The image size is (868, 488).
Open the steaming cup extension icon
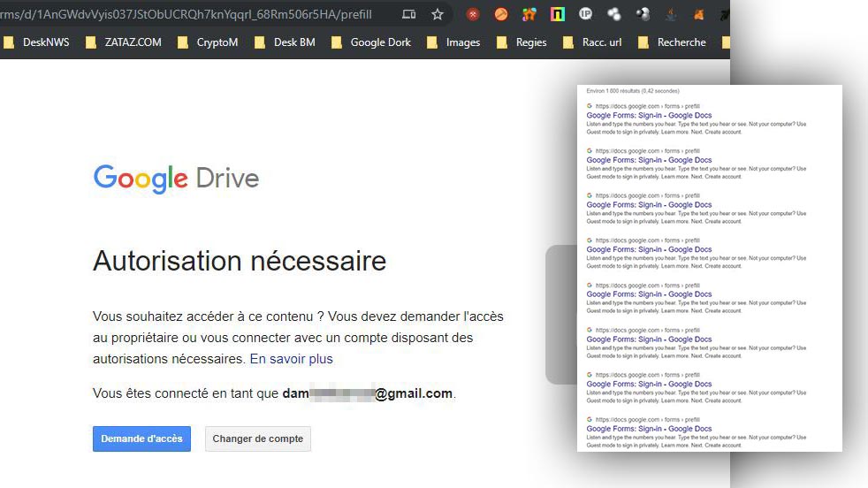click(x=671, y=14)
